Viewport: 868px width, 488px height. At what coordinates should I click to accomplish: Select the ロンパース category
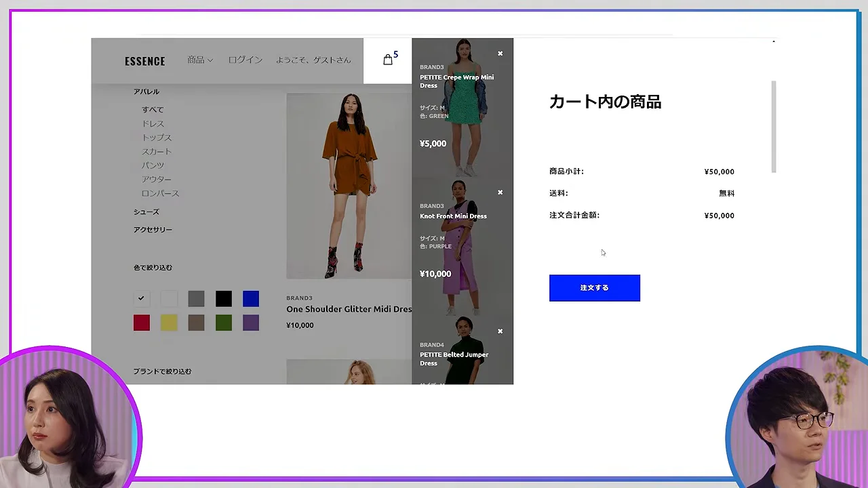(161, 194)
